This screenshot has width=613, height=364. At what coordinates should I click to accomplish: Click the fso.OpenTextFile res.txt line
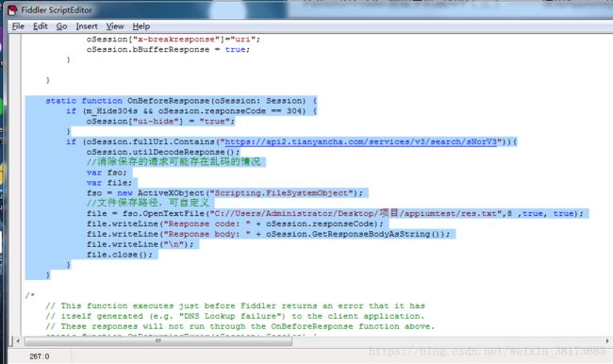335,213
